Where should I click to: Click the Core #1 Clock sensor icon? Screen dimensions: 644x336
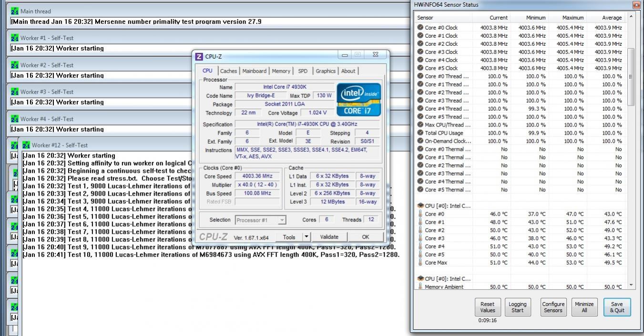pyautogui.click(x=420, y=35)
